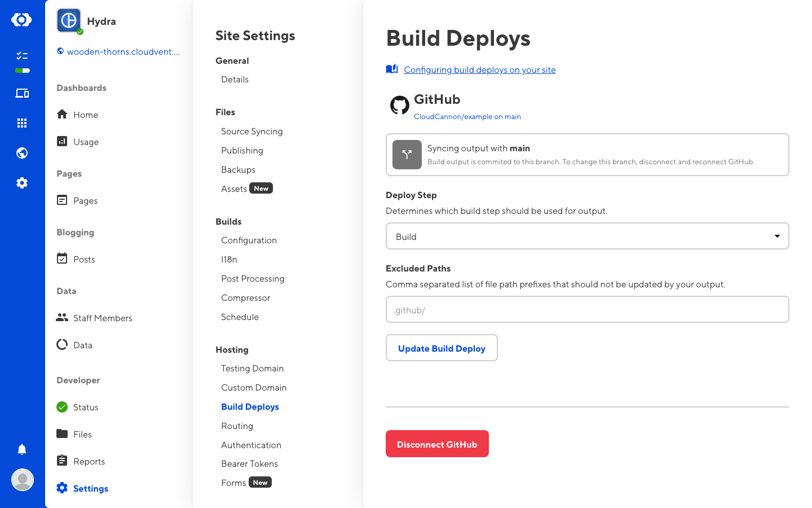This screenshot has height=508, width=812.
Task: Click Update Build Deploy button
Action: [x=442, y=348]
